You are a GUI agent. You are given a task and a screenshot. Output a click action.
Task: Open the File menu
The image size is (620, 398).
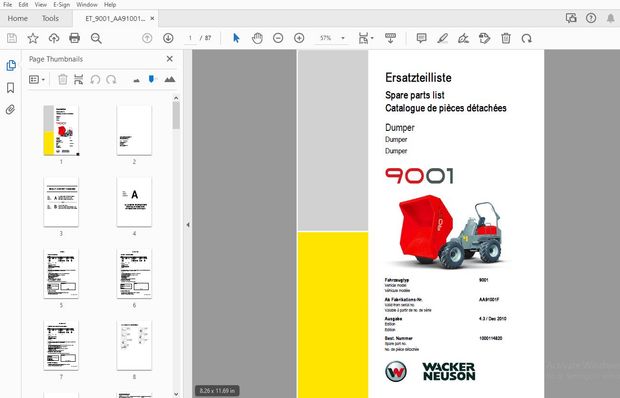(x=8, y=5)
